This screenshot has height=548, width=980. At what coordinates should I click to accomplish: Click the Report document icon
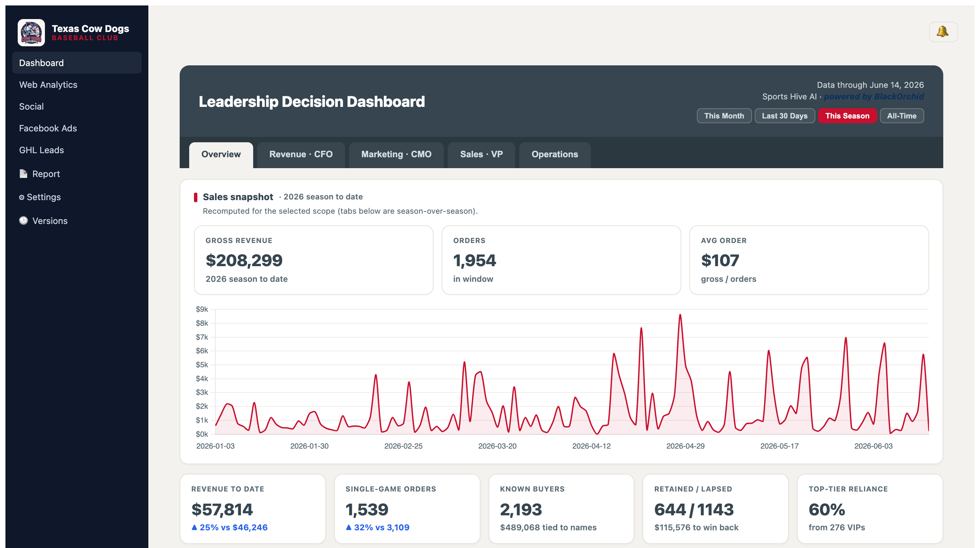pyautogui.click(x=23, y=174)
